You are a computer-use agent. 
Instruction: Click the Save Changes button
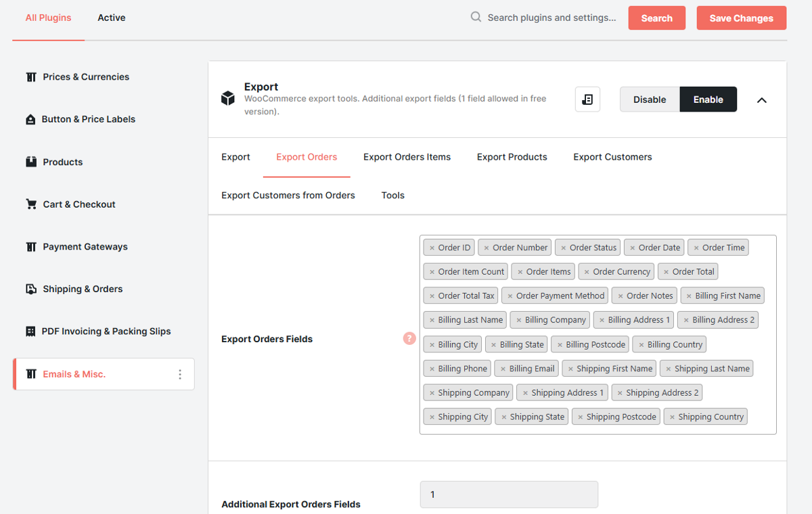coord(742,18)
